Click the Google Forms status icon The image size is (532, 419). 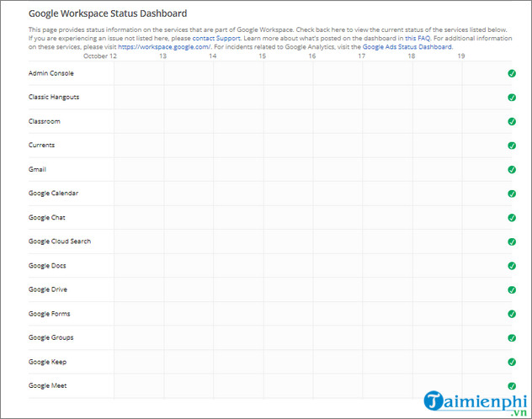point(512,314)
